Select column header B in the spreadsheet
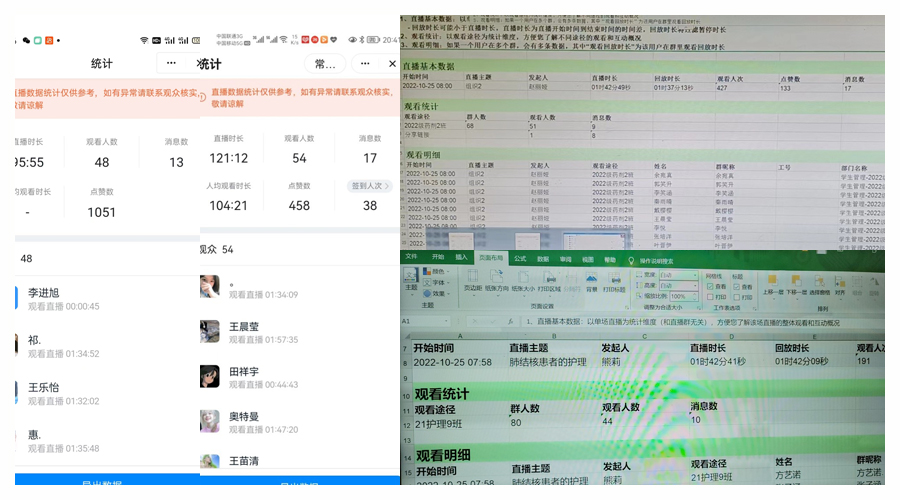This screenshot has height=500, width=900. click(x=554, y=336)
